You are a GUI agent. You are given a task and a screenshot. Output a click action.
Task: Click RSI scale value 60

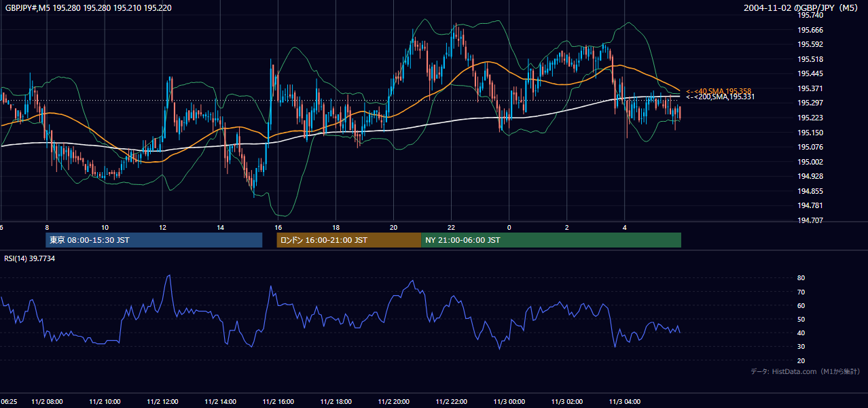coord(801,305)
